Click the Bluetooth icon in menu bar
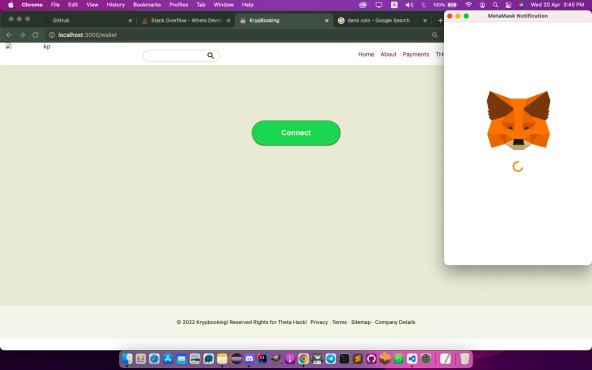The width and height of the screenshot is (592, 370). (423, 5)
